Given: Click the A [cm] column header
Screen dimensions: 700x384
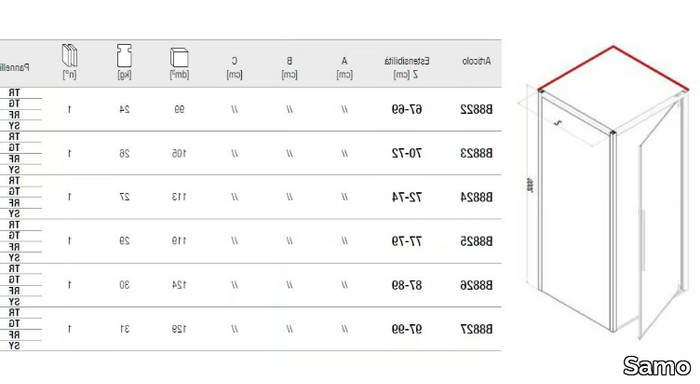Looking at the screenshot, I should [344, 67].
